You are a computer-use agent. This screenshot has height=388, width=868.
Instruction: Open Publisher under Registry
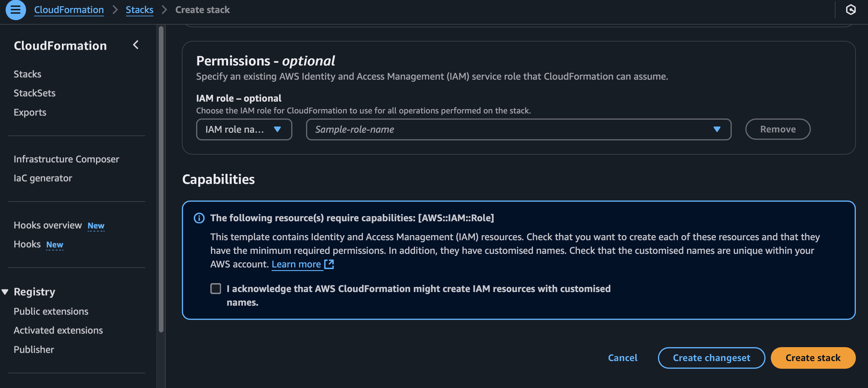(34, 349)
